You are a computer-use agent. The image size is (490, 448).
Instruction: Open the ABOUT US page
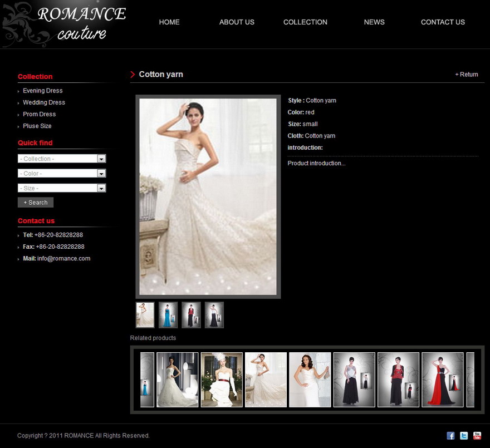click(x=237, y=22)
